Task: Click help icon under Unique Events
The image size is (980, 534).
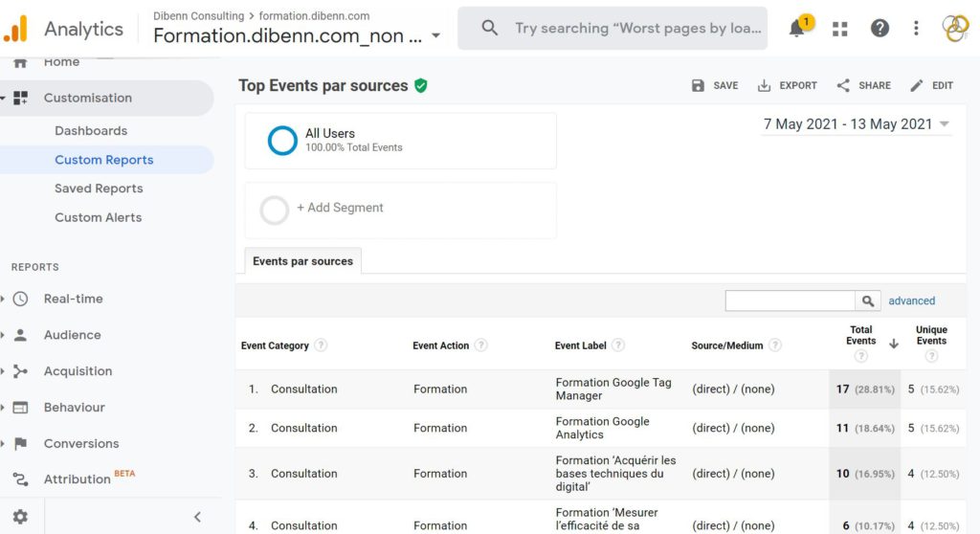Action: [932, 356]
